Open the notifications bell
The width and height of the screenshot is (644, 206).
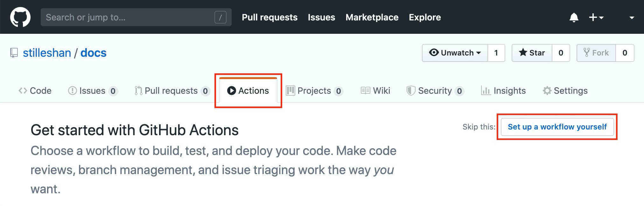tap(574, 17)
